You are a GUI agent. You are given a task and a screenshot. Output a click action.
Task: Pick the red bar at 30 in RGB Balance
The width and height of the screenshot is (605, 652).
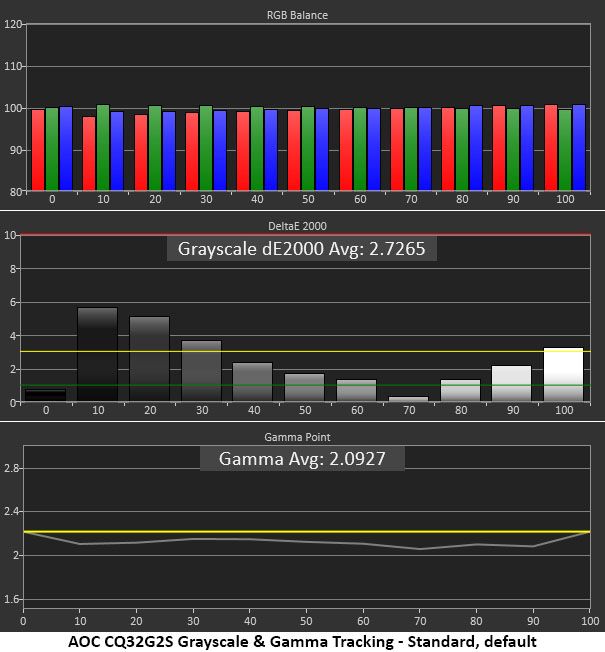[x=192, y=151]
